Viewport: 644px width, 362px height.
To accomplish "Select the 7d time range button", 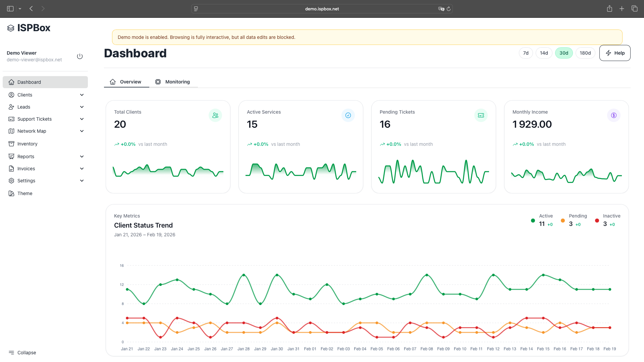I will tap(526, 53).
